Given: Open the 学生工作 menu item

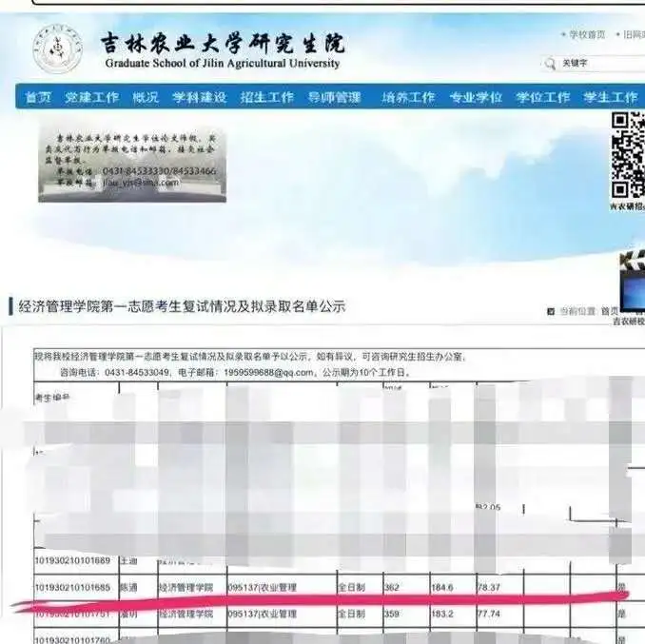Looking at the screenshot, I should [611, 97].
